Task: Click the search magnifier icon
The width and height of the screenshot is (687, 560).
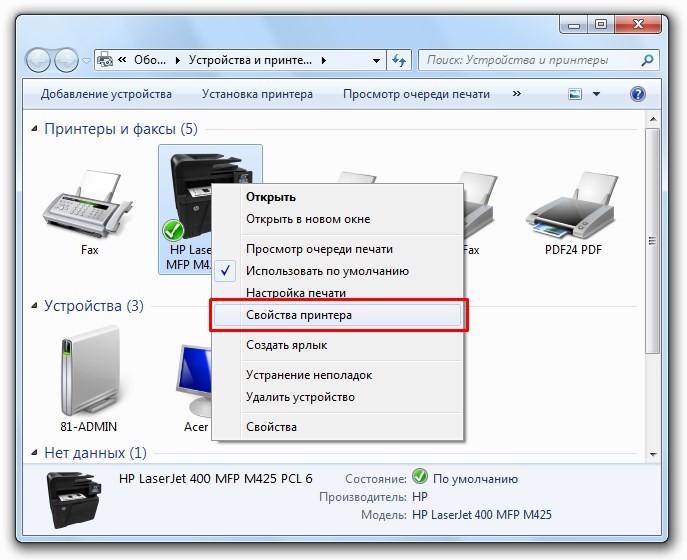Action: pos(647,60)
